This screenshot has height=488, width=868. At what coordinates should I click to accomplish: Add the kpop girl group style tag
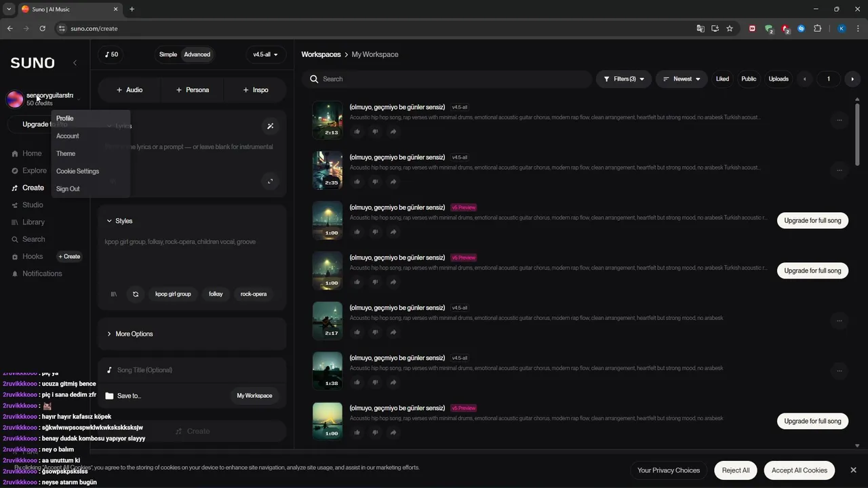click(173, 294)
